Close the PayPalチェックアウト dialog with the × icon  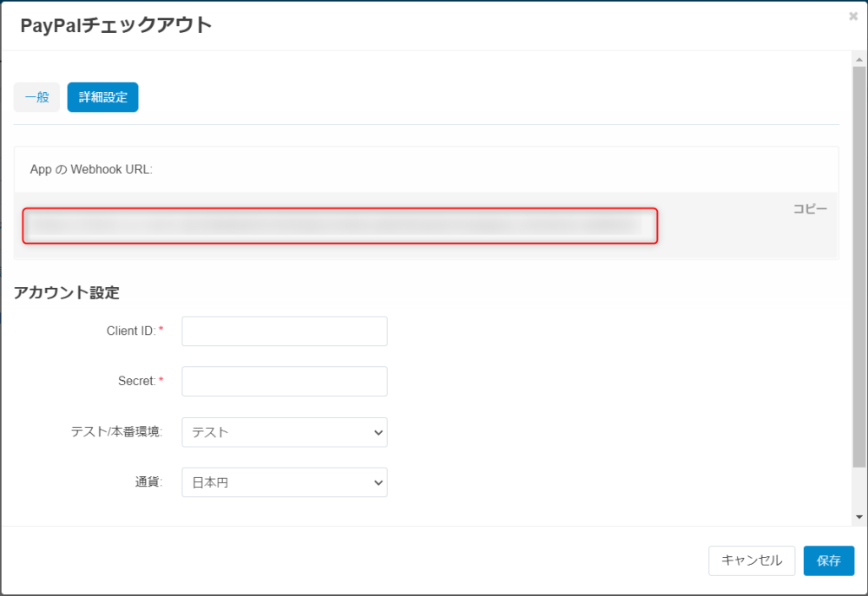853,16
